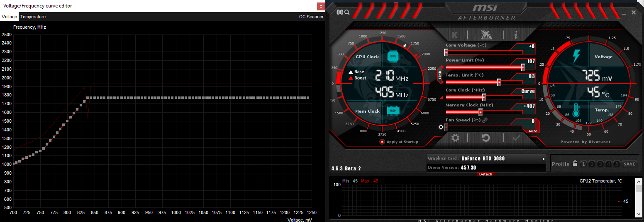Click hardware monitor scrollbar up arrow
644x222 pixels.
638,181
